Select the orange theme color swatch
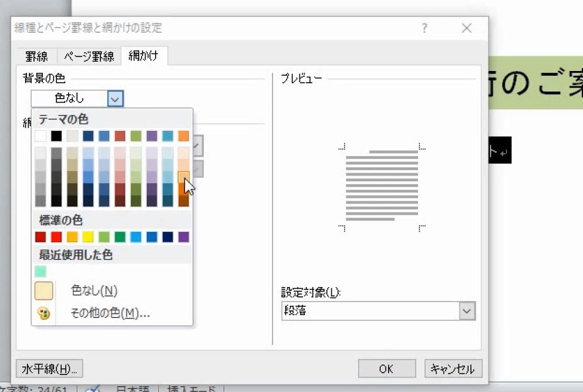583x392 pixels. tap(184, 136)
